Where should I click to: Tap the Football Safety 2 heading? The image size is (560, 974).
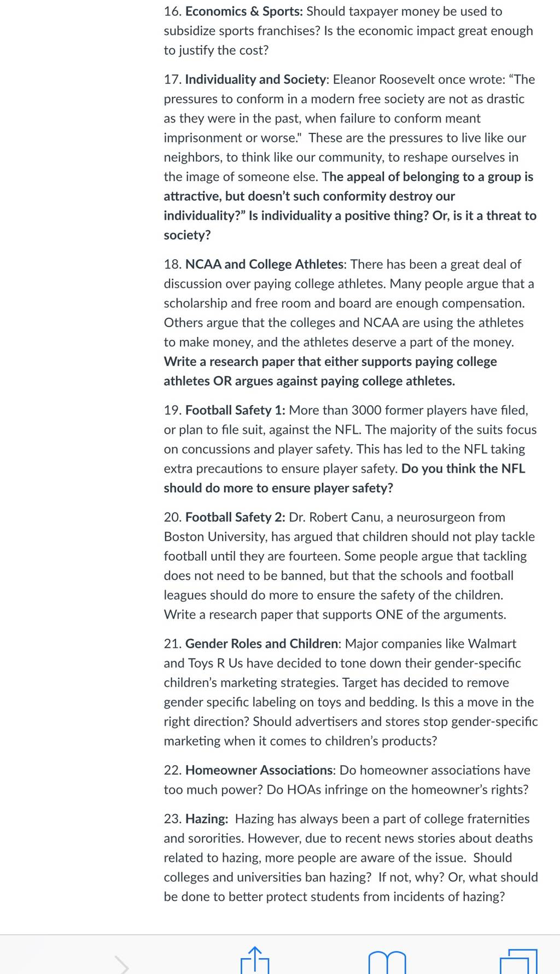click(235, 517)
